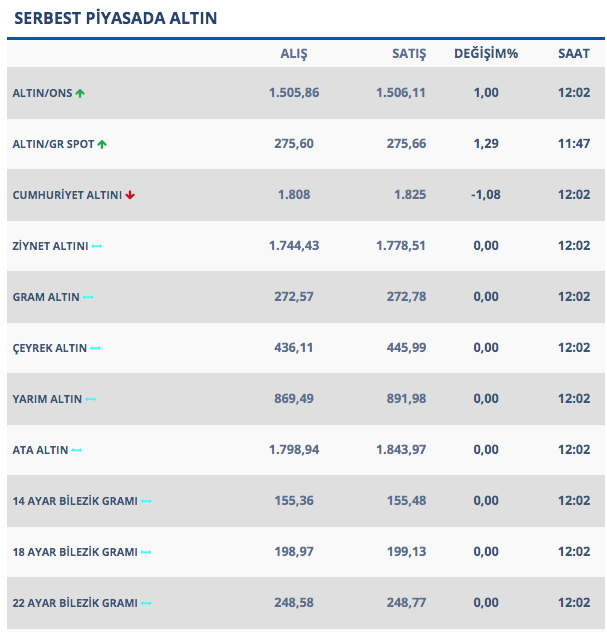Click the ÇEYREK ALTIN selling price 445,99

(406, 348)
